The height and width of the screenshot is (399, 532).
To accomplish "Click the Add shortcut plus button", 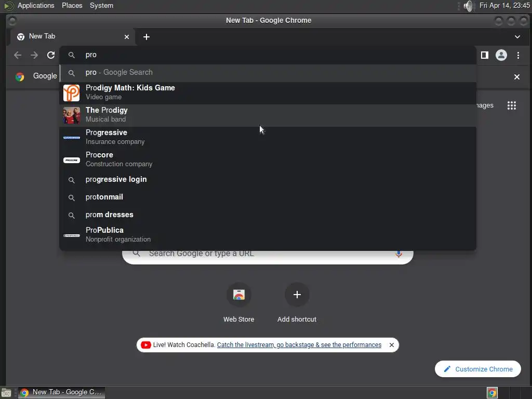I will tap(297, 295).
